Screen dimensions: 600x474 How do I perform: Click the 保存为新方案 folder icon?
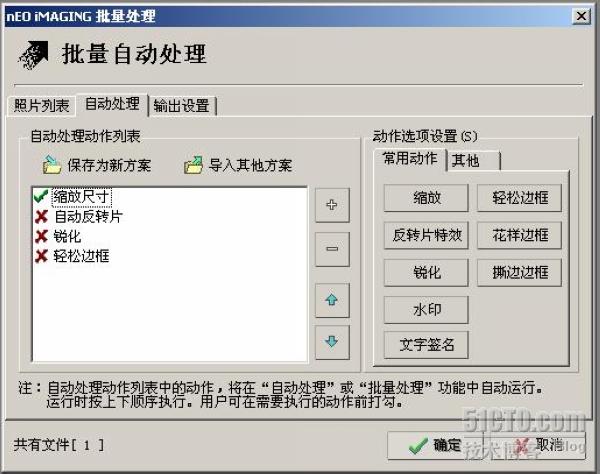52,165
